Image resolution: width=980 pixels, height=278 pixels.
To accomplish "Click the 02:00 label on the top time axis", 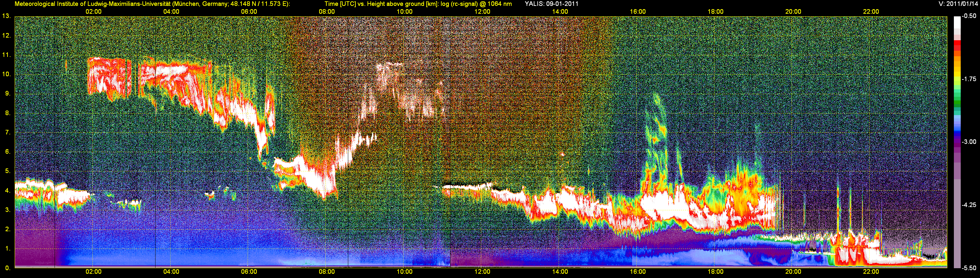I will pyautogui.click(x=93, y=12).
